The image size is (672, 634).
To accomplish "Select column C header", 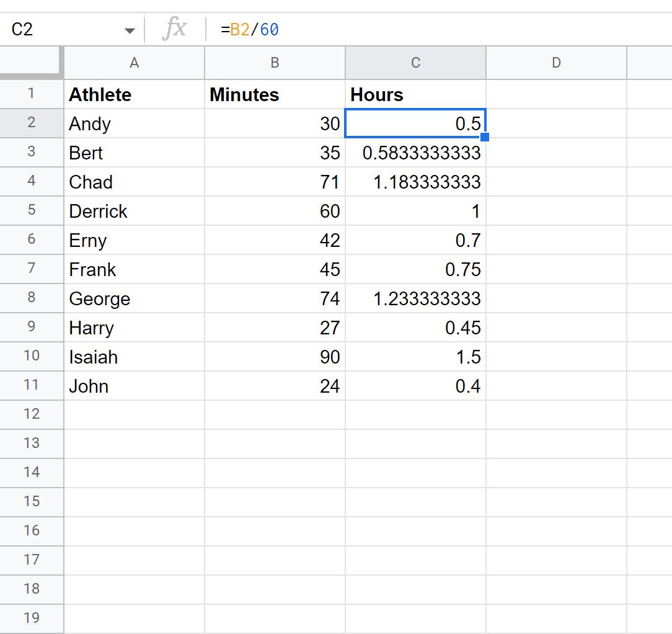I will (415, 63).
